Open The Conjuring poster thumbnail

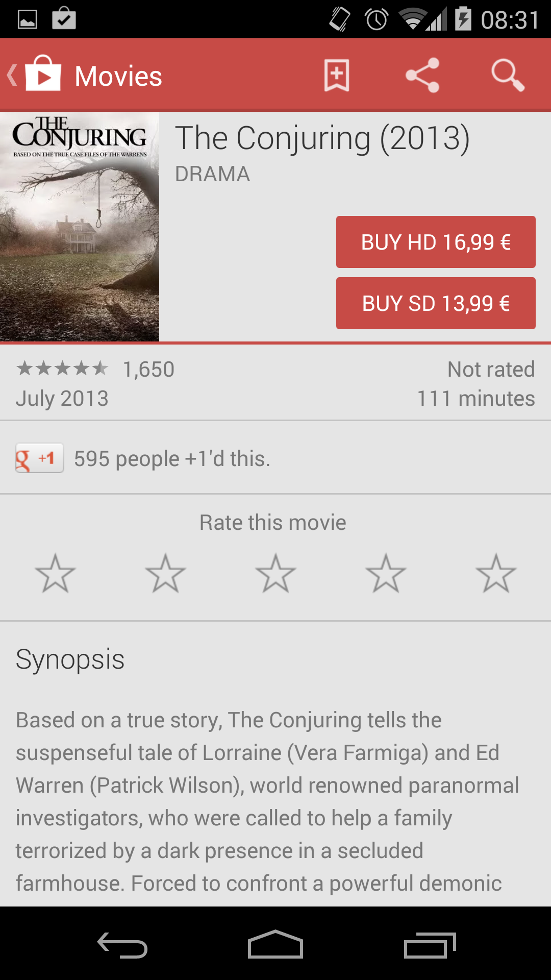point(80,227)
